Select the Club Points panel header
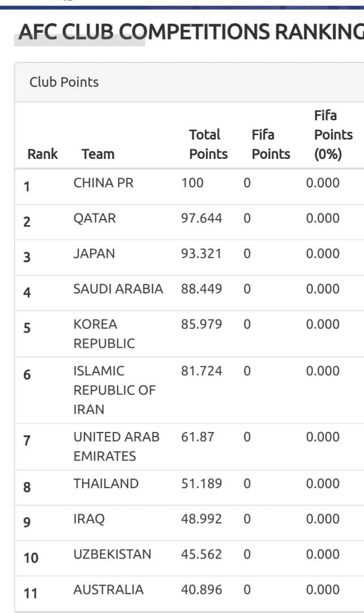 click(64, 82)
